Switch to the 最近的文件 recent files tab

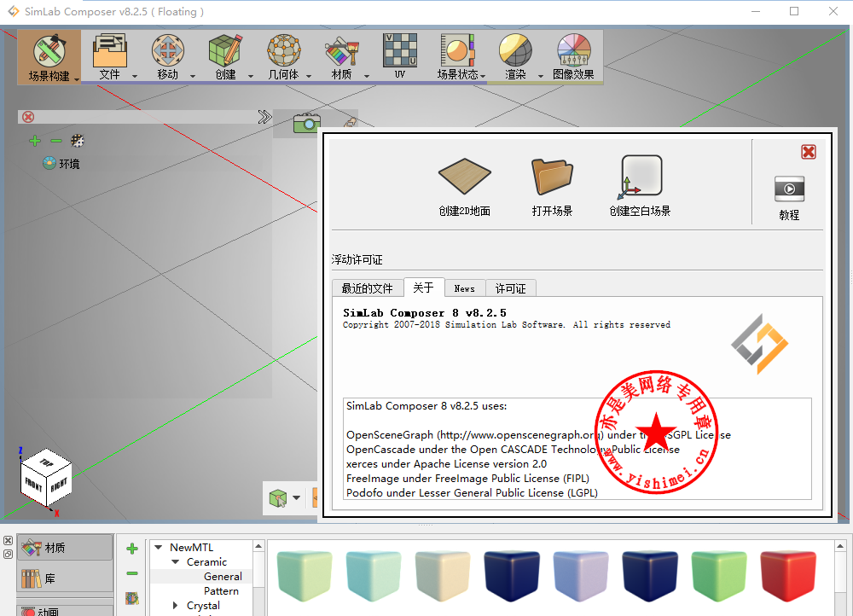pyautogui.click(x=367, y=288)
